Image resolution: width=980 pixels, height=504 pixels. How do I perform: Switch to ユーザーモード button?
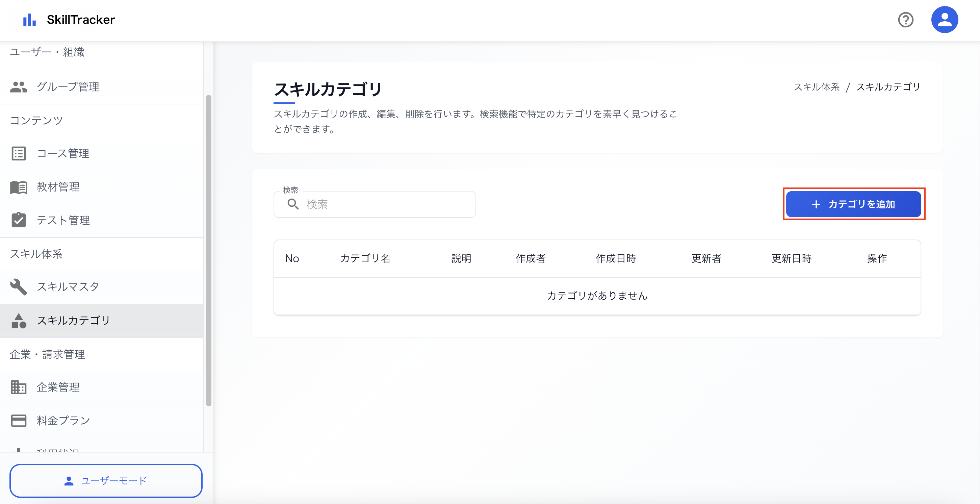click(106, 481)
